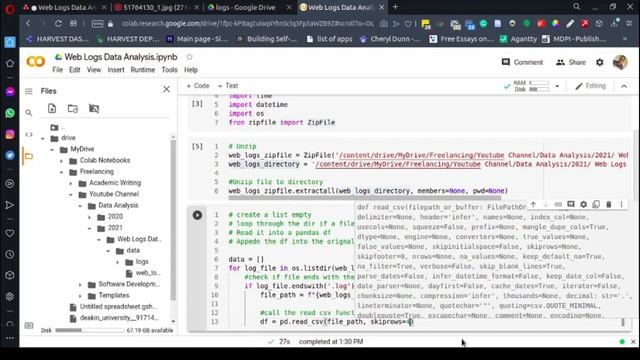Open Instagram in the Opera sidebar
This screenshot has height=360, width=640.
(x=10, y=134)
